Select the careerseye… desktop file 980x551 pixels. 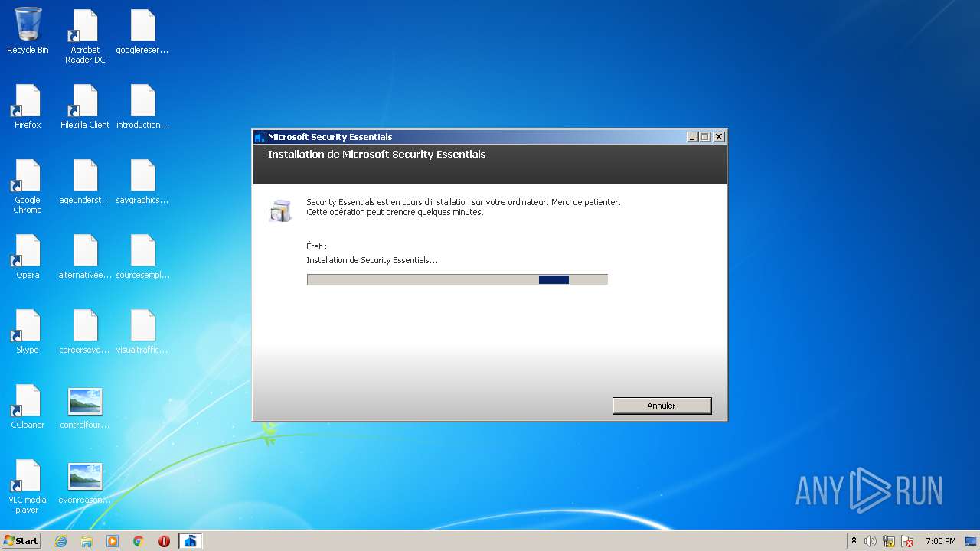[x=85, y=331]
